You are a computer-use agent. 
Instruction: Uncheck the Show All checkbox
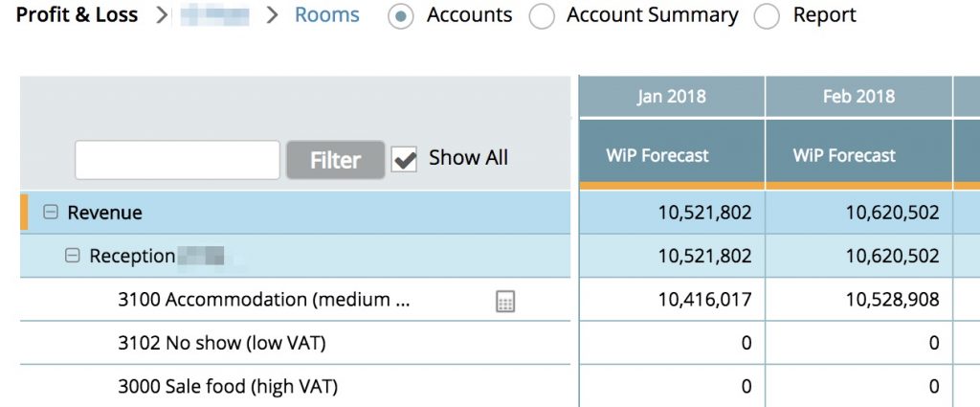405,160
